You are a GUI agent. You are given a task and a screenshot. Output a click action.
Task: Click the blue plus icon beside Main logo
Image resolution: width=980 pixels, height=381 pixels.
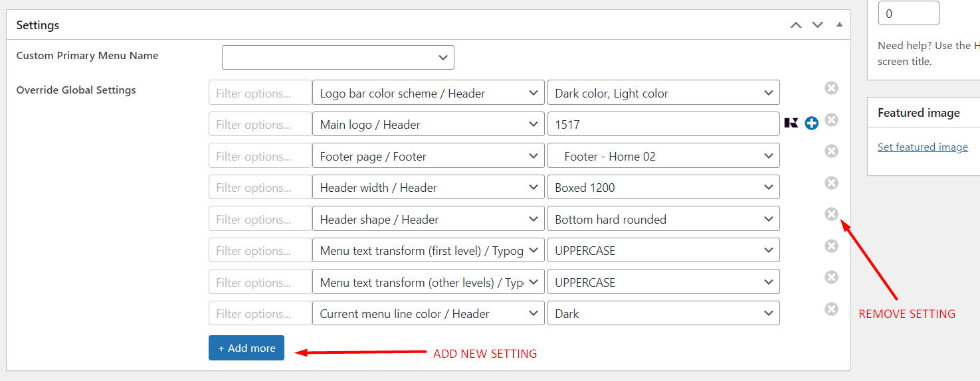click(x=811, y=123)
